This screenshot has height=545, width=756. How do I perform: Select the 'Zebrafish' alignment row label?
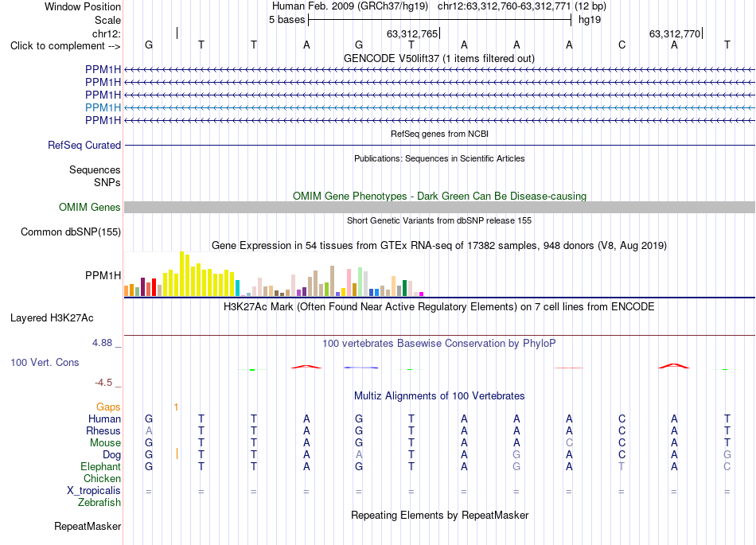pyautogui.click(x=99, y=503)
